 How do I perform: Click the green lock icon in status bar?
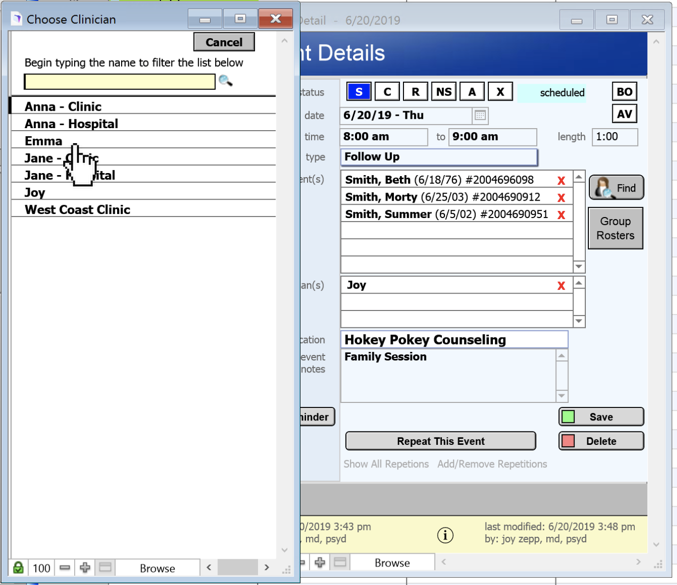(x=19, y=568)
